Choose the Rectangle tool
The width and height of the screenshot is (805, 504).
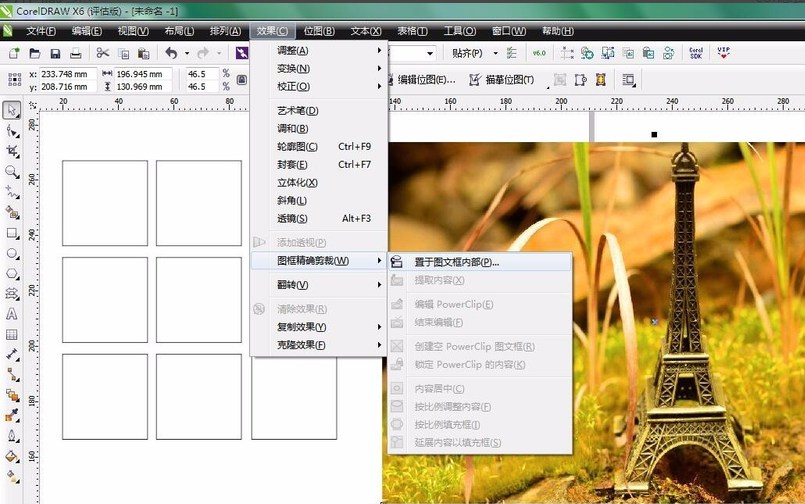tap(12, 233)
